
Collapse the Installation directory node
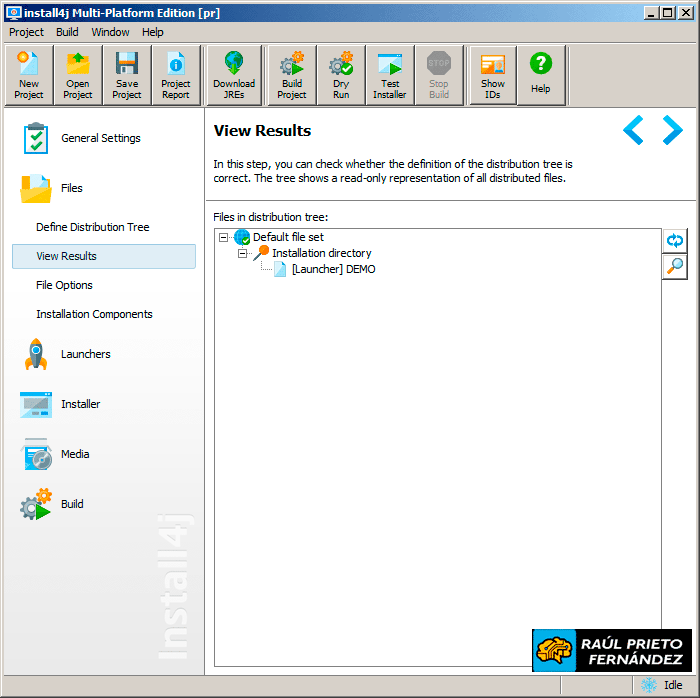pyautogui.click(x=242, y=253)
